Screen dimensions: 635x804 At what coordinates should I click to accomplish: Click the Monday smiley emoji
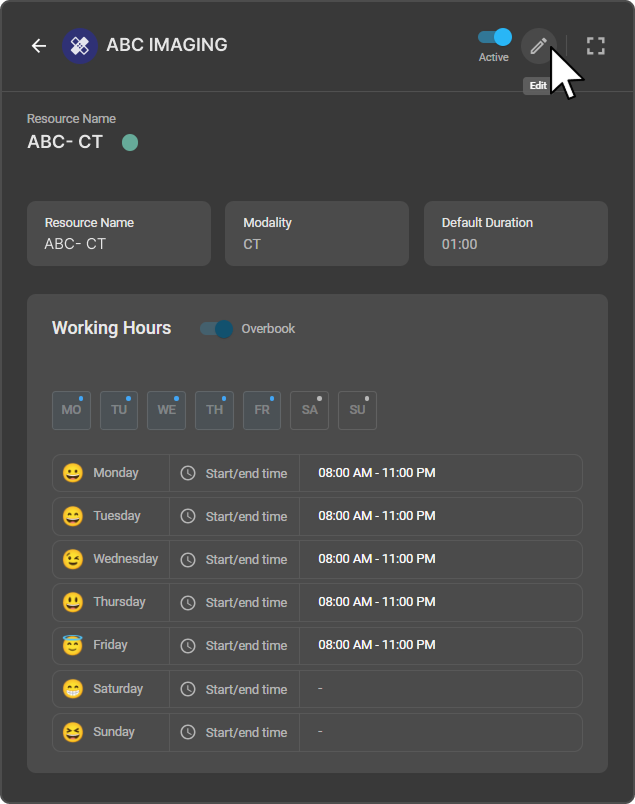pos(73,473)
